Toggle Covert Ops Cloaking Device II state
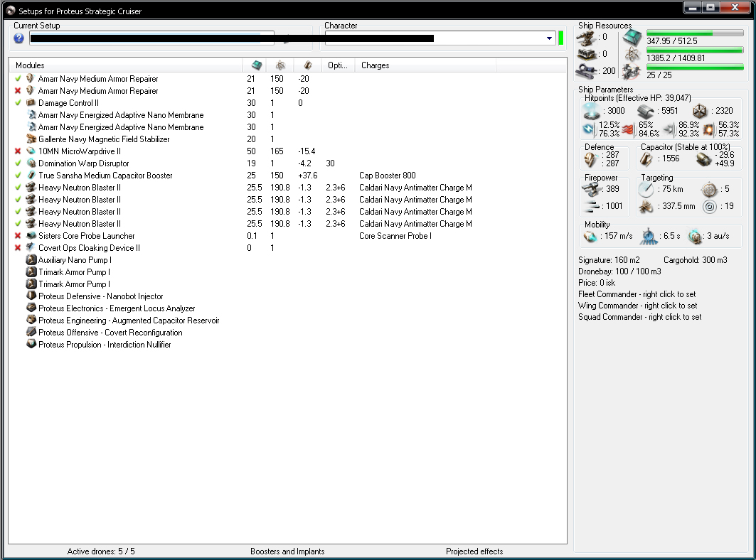This screenshot has height=560, width=756. pyautogui.click(x=18, y=248)
